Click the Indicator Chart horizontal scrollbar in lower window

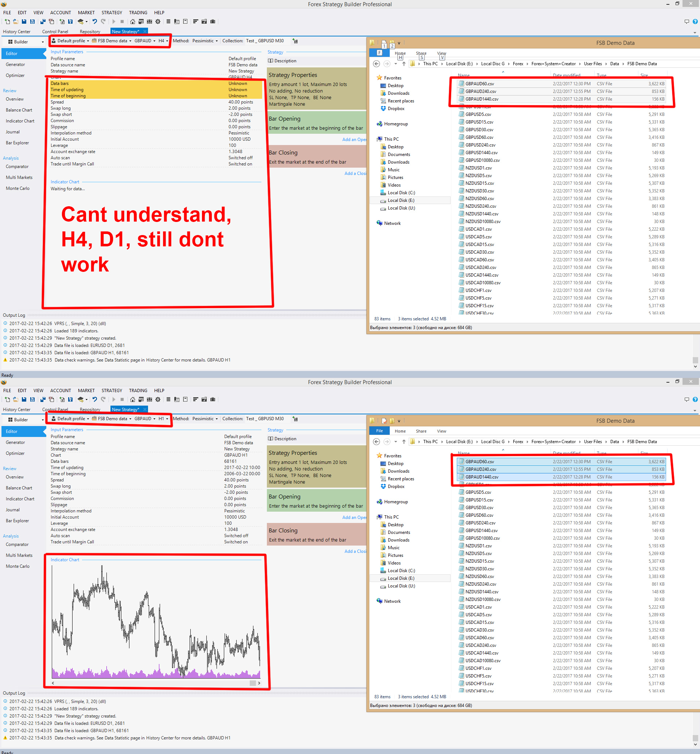point(155,683)
